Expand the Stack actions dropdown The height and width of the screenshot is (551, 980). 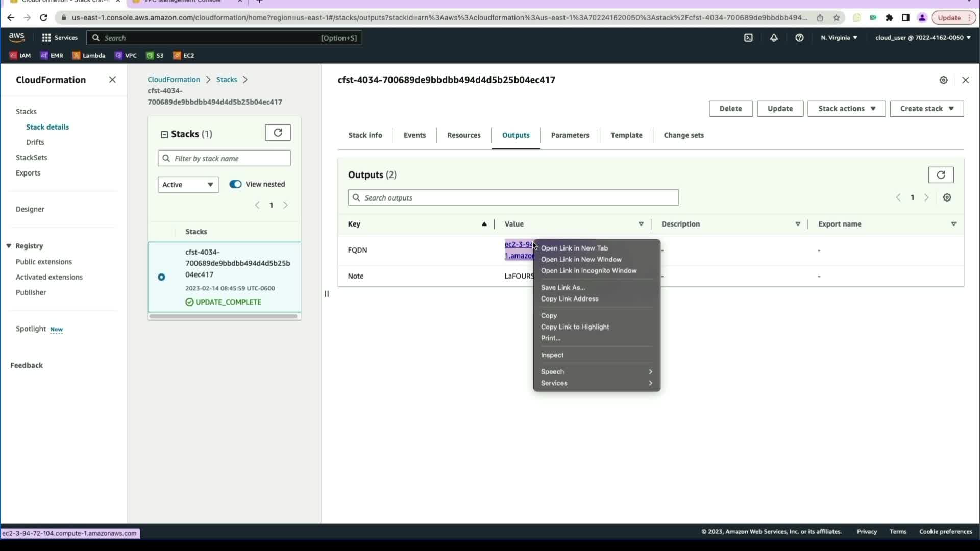tap(846, 109)
